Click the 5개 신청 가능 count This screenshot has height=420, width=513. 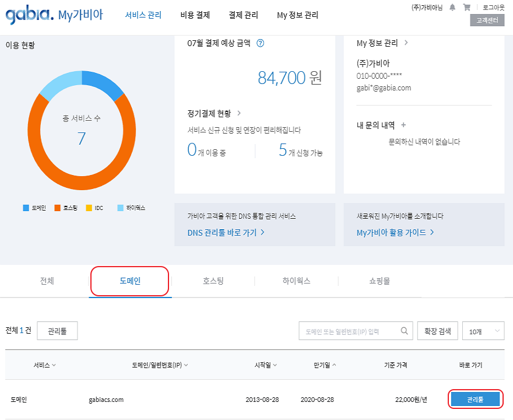click(x=300, y=150)
